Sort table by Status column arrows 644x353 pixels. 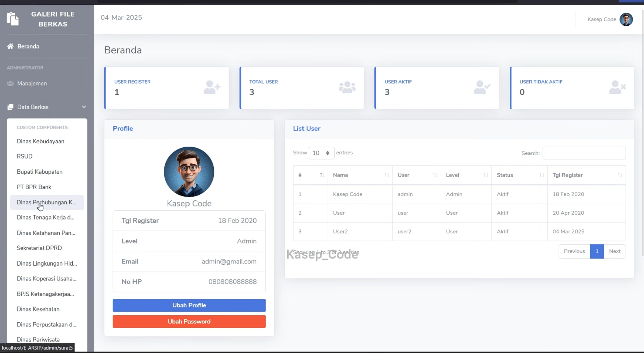click(542, 175)
